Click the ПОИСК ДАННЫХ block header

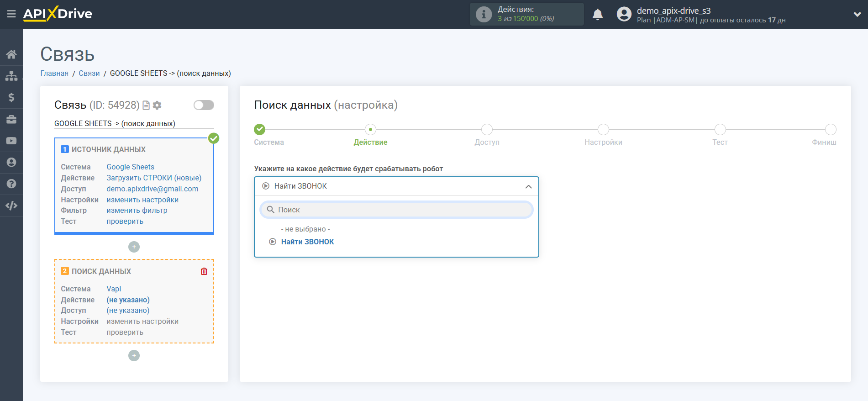click(101, 272)
